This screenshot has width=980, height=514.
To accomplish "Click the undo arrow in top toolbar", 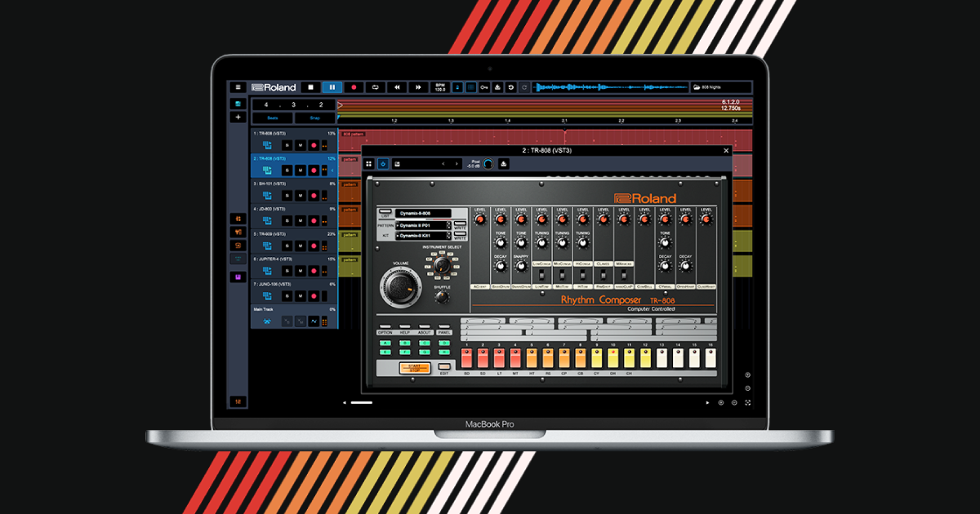I will coord(510,87).
